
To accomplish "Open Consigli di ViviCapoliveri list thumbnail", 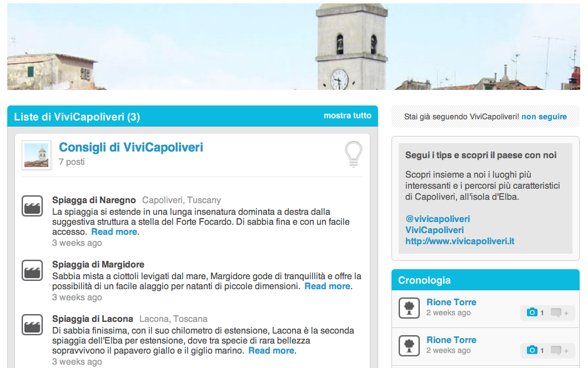I will pyautogui.click(x=37, y=155).
